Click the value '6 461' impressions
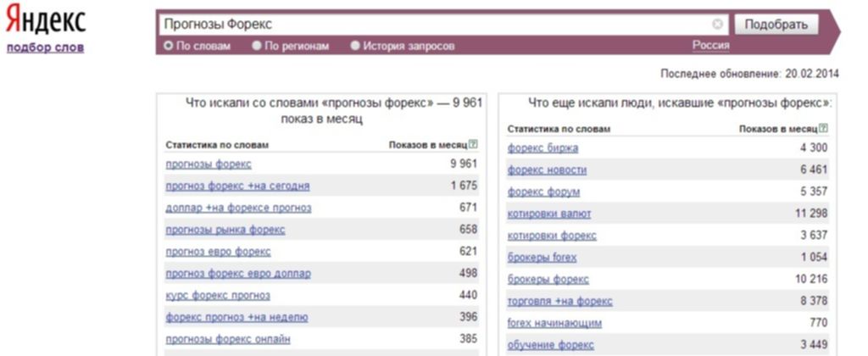Screen dimensions: 868x356 coord(814,170)
